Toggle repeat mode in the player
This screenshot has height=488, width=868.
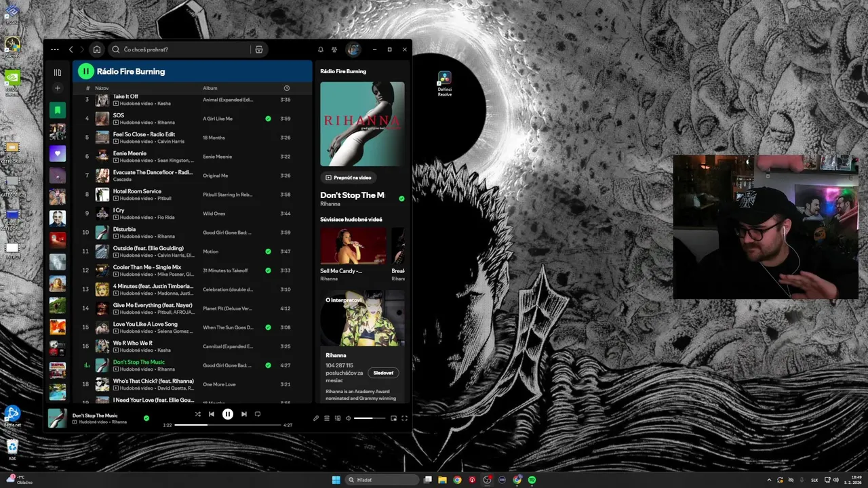click(x=258, y=414)
